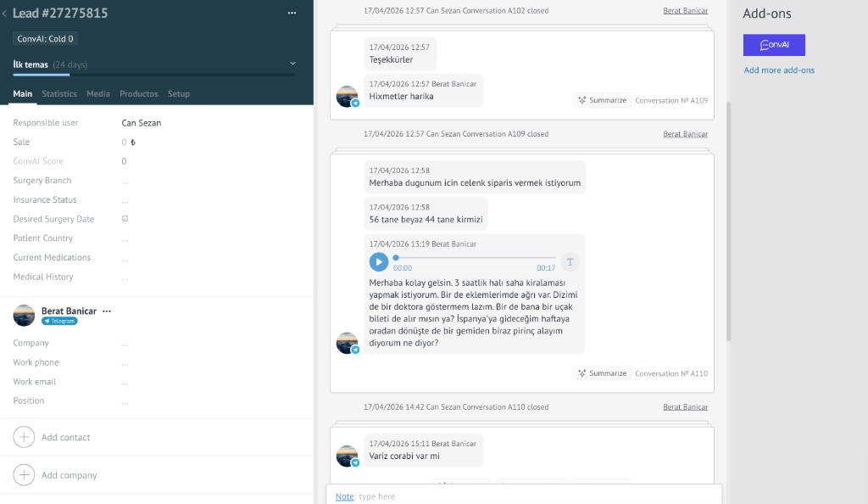Open three-dot menu next to Berat Banicar
This screenshot has width=868, height=504.
[107, 311]
